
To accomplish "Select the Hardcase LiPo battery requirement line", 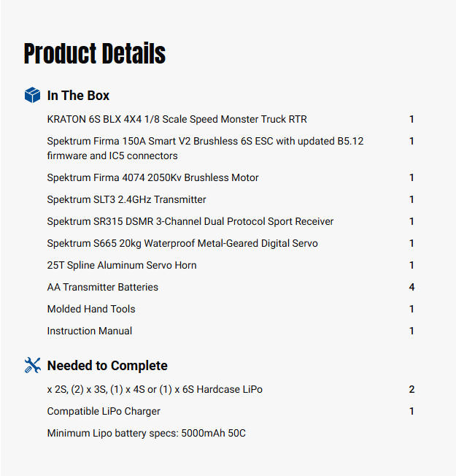I will pyautogui.click(x=155, y=389).
